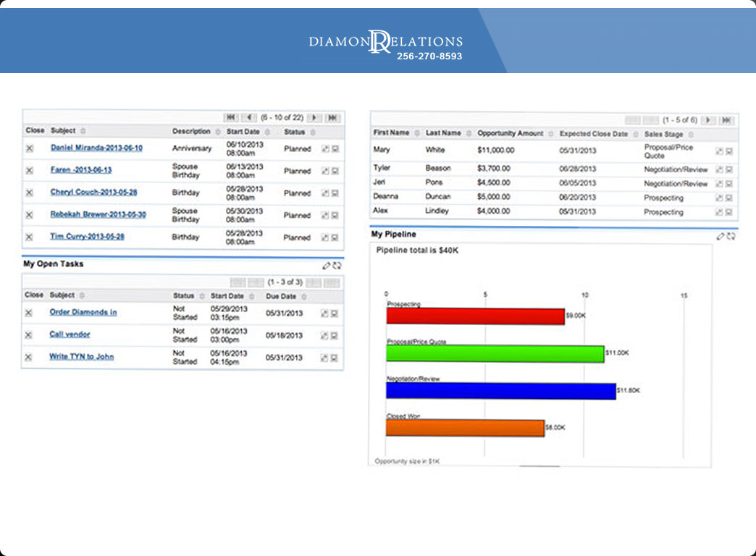This screenshot has width=756, height=556.
Task: View details of Daniel Miranda Anniversary row
Action: tap(335, 149)
